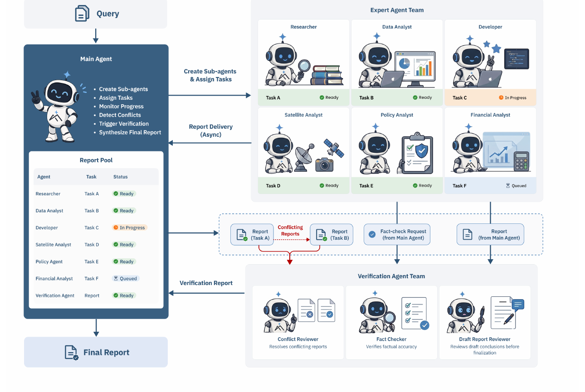Select the "Verification Agent Team" heading

[391, 276]
